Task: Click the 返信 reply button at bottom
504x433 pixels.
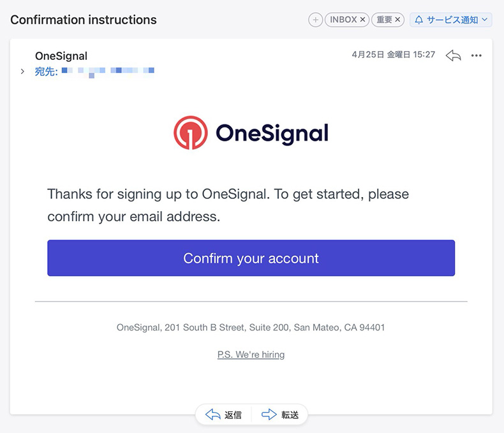Action: [x=224, y=415]
